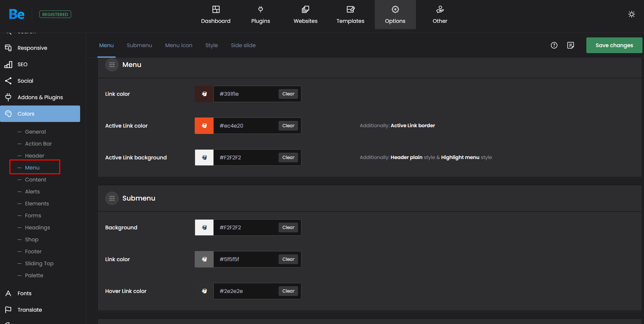Viewport: 644px width, 324px height.
Task: Open the notes icon beside Save changes
Action: tap(571, 45)
